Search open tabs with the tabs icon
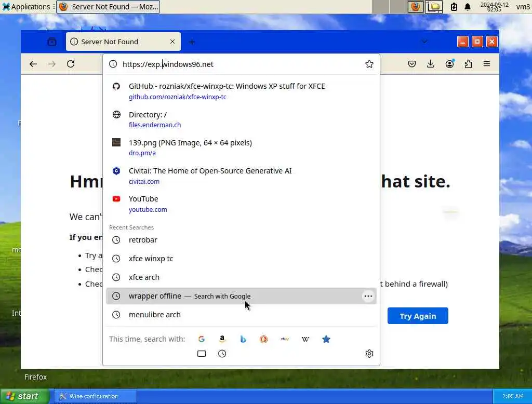Screen dimensions: 532x404 [202, 354]
